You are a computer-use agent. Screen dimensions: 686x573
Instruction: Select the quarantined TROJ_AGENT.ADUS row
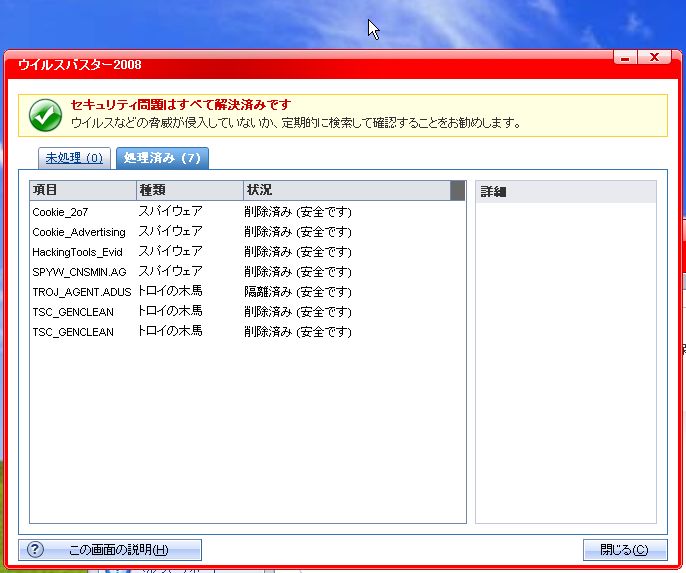tap(81, 292)
